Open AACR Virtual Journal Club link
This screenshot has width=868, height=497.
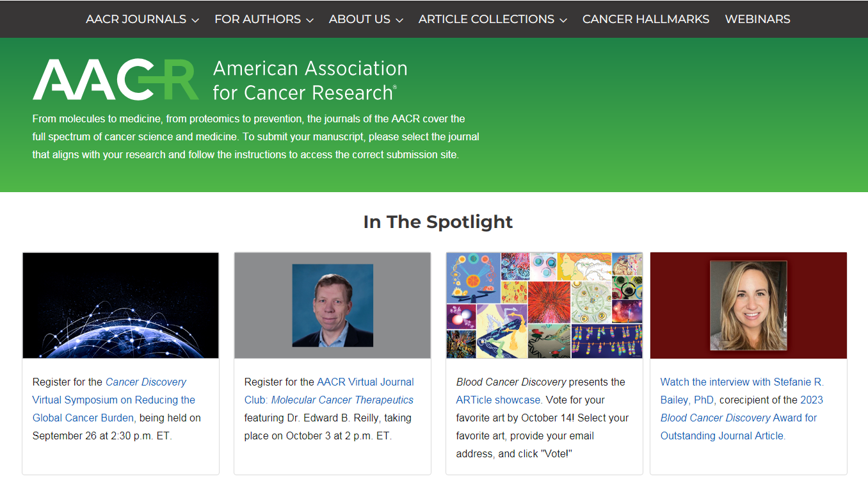pos(329,391)
